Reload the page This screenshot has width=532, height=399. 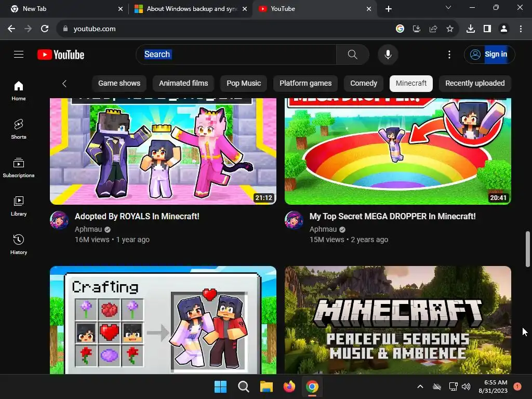[45, 29]
